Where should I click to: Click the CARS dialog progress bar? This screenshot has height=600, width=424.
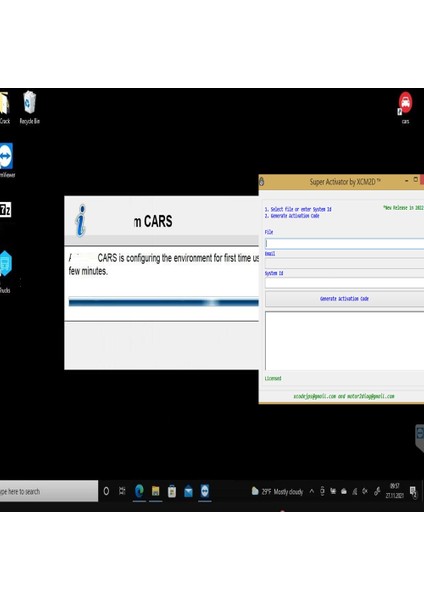point(163,303)
